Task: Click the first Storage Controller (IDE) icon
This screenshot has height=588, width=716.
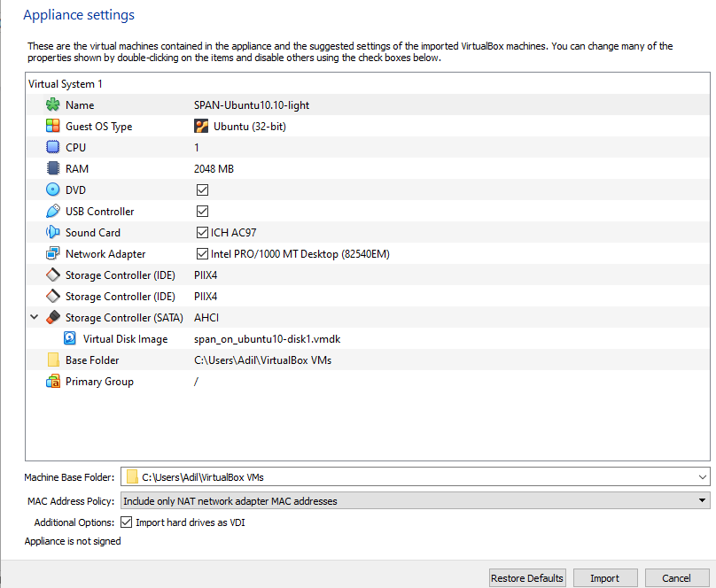Action: (53, 275)
